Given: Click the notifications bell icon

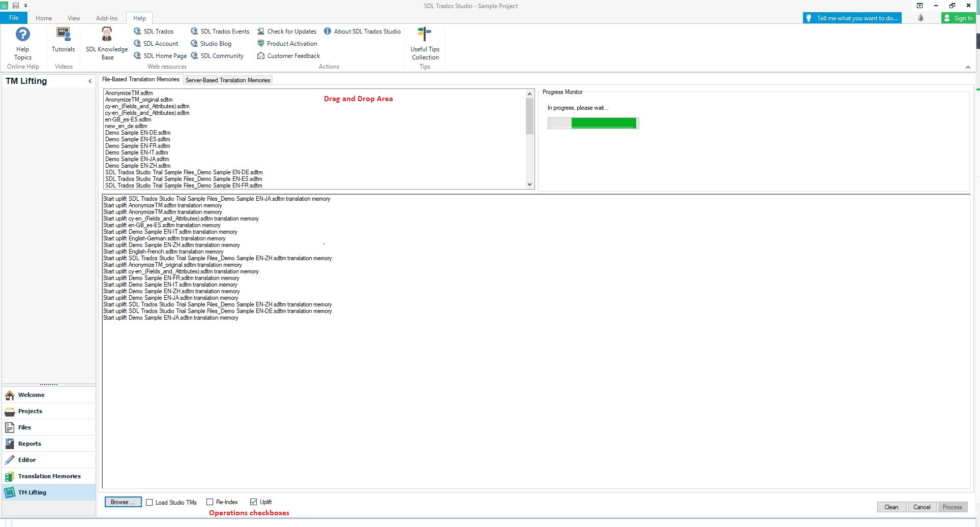Looking at the screenshot, I should click(x=920, y=18).
